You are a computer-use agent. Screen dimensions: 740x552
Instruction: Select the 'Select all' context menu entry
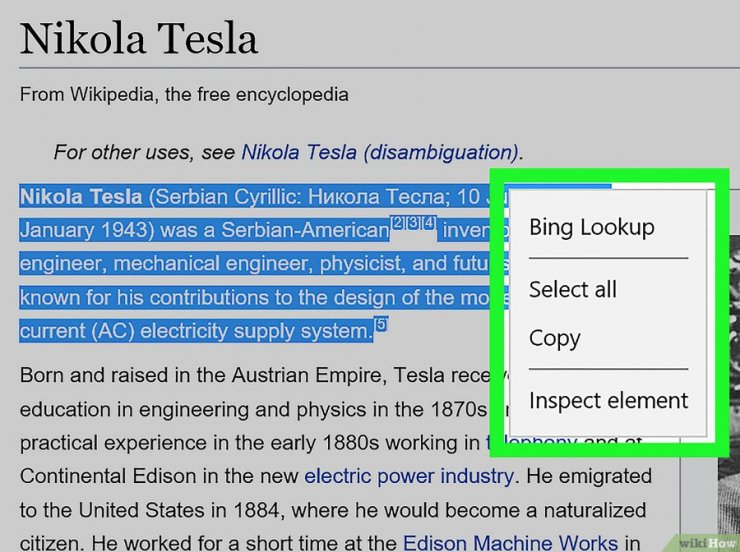[572, 289]
